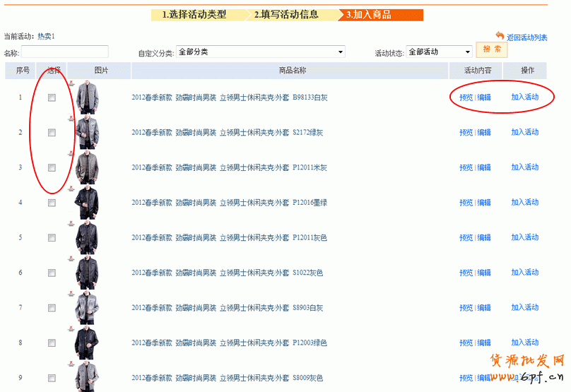Open product name ending S8009灰色
Screen dimensions: 571x392
(228, 378)
